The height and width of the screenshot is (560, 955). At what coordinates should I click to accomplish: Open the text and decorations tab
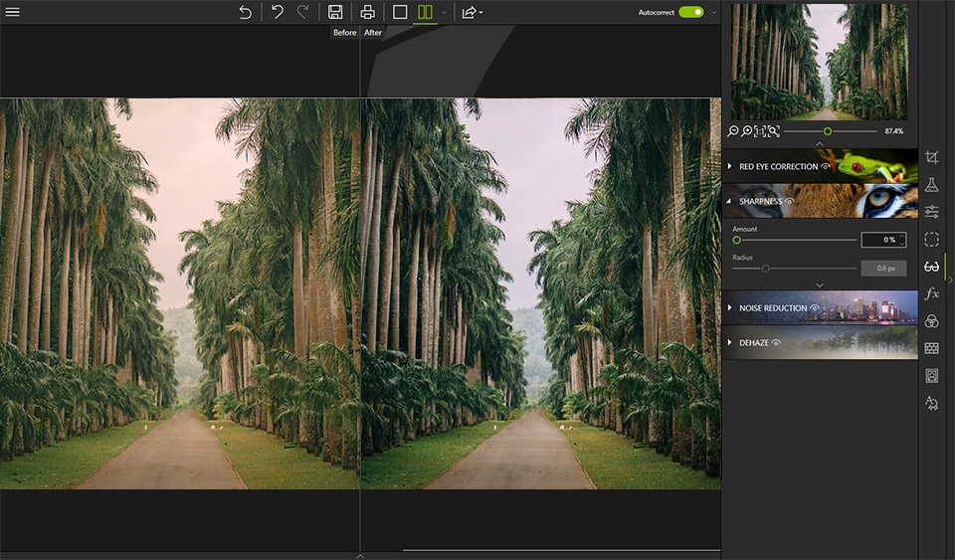click(931, 403)
